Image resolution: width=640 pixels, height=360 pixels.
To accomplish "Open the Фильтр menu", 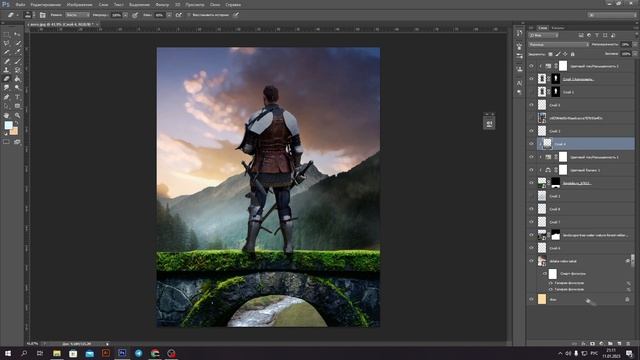I will pyautogui.click(x=162, y=4).
